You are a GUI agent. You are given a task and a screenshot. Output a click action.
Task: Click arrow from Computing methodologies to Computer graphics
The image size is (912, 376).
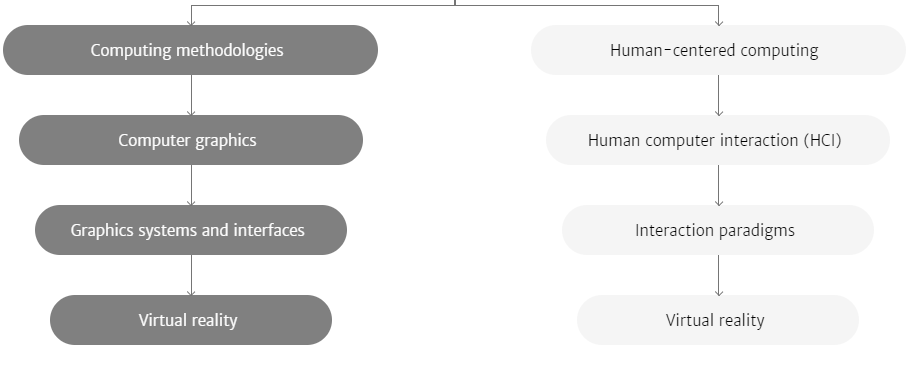(191, 95)
